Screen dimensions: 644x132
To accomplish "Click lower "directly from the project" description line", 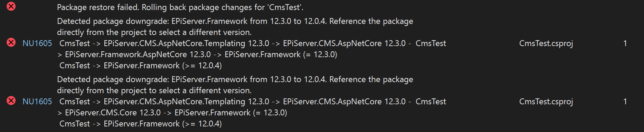I will pos(154,90).
